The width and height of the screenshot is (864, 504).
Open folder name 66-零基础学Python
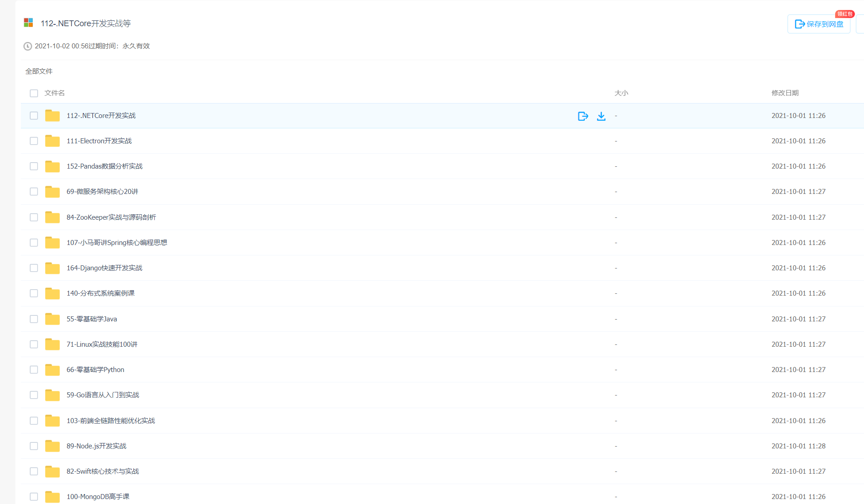[95, 370]
